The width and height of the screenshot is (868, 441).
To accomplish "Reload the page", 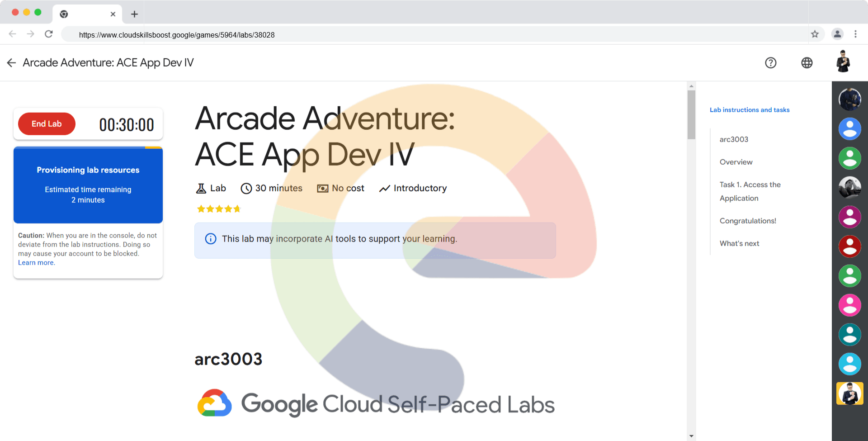I will [49, 34].
